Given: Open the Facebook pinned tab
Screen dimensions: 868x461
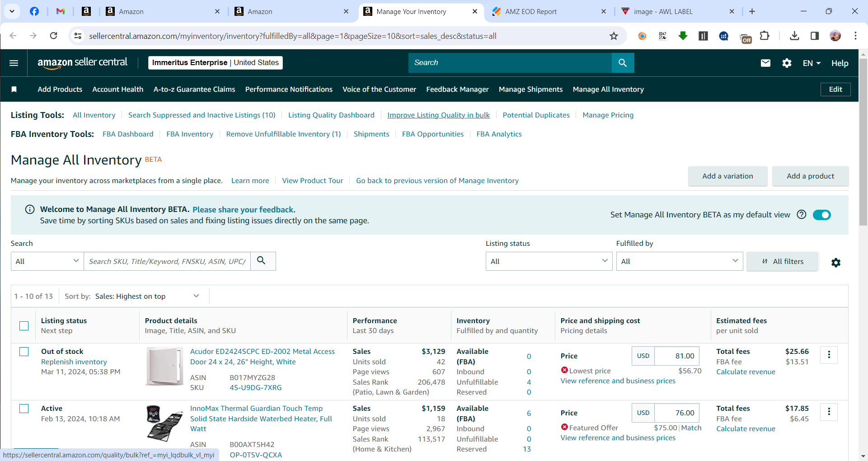Looking at the screenshot, I should coord(34,11).
